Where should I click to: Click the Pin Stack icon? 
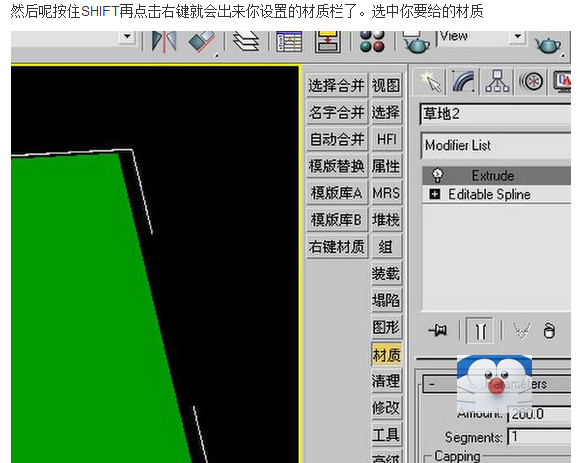click(x=438, y=330)
